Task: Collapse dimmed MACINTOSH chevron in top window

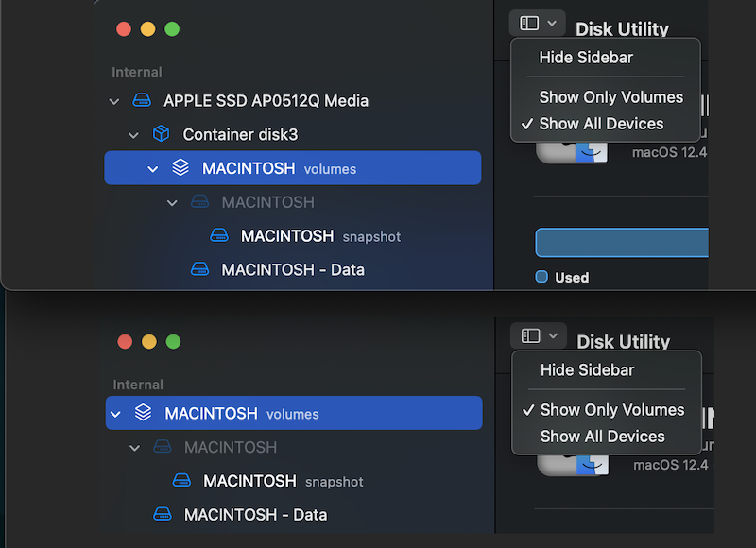Action: 172,203
